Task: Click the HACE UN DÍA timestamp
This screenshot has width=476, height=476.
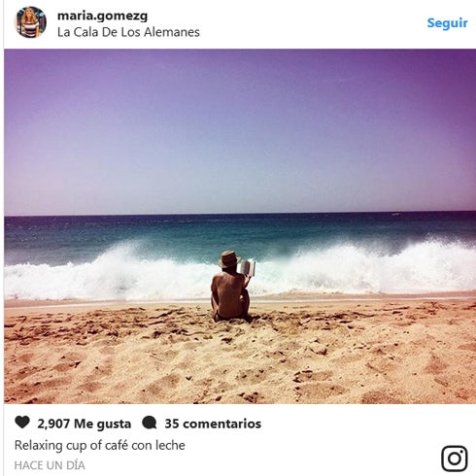Action: point(50,465)
